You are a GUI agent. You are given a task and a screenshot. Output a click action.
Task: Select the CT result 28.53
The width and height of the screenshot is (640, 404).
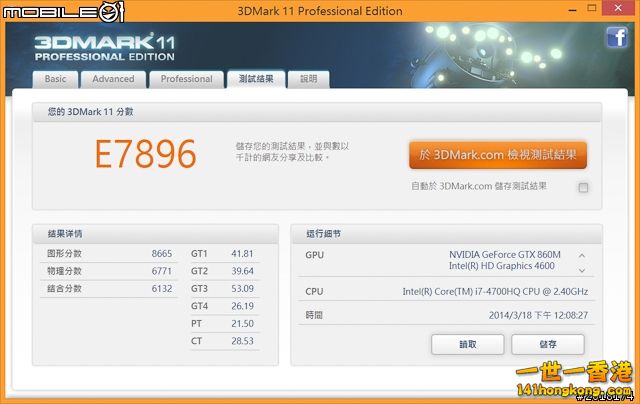242,341
